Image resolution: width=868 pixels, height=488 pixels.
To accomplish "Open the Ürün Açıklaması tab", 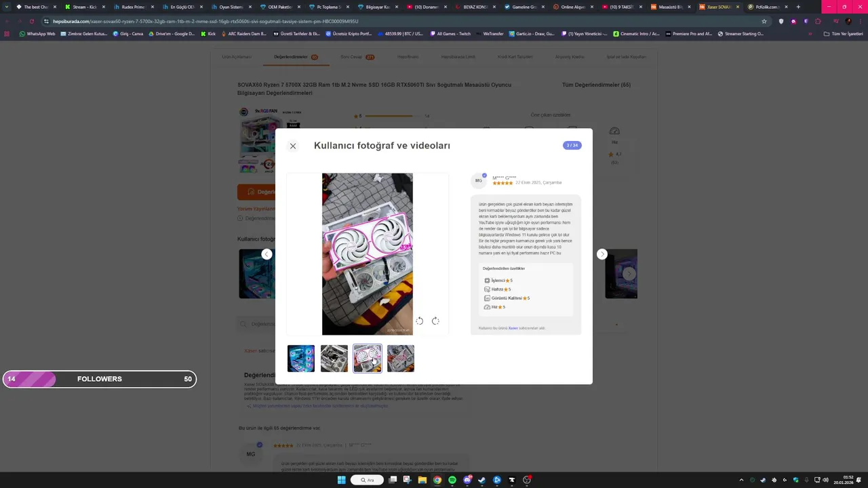I will (x=237, y=57).
